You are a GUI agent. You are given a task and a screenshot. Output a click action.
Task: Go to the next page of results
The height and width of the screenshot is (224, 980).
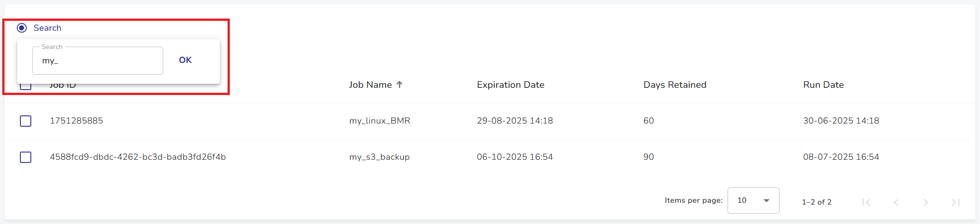pyautogui.click(x=926, y=202)
